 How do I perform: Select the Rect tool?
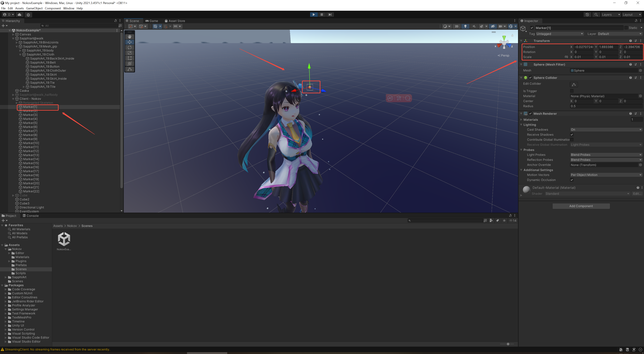point(129,58)
